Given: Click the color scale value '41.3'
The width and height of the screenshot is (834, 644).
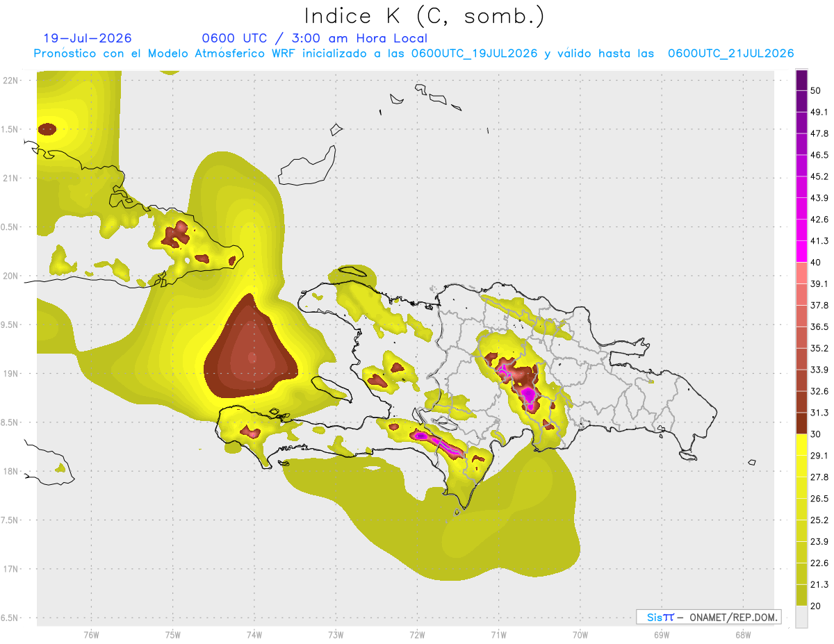Looking at the screenshot, I should 819,241.
